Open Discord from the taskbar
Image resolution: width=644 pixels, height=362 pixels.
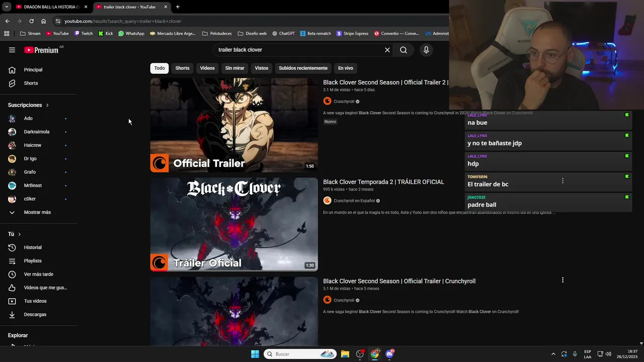[389, 354]
